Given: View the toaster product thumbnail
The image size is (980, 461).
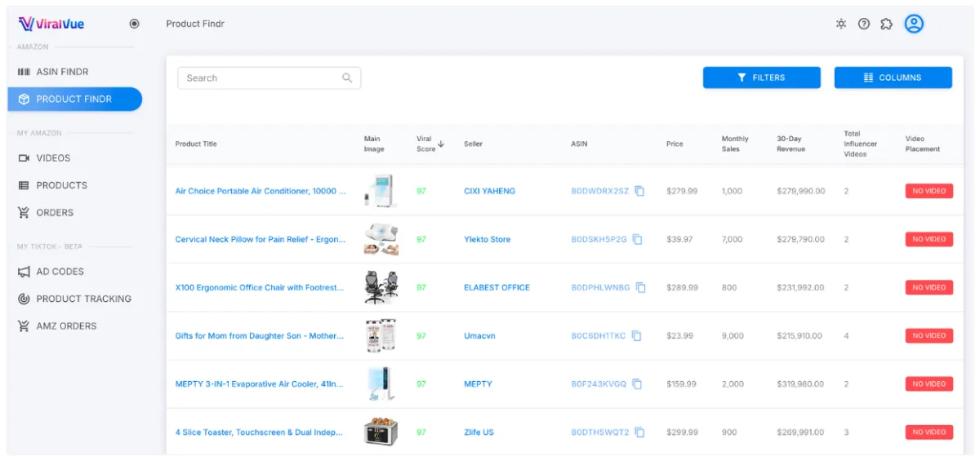Looking at the screenshot, I should click(381, 432).
